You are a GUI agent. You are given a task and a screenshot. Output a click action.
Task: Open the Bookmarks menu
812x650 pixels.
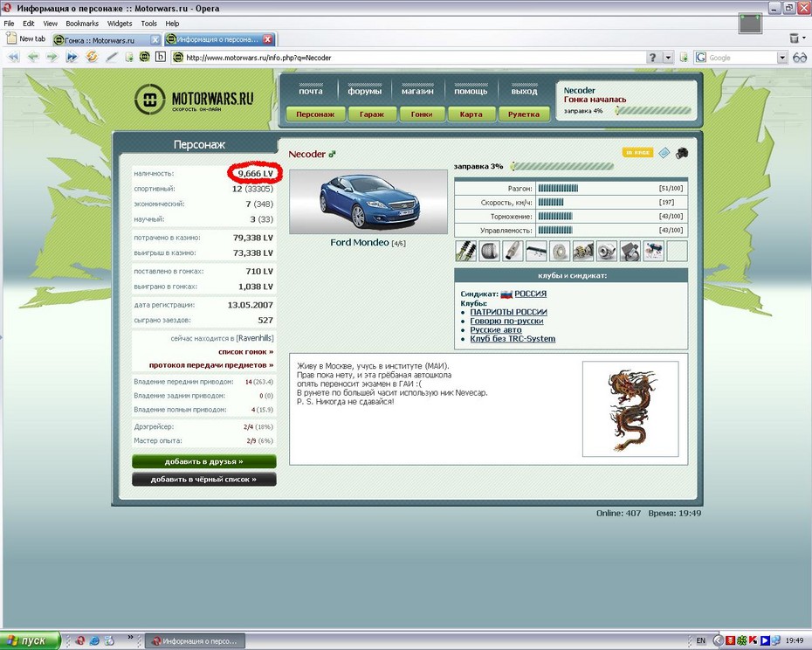[x=82, y=24]
